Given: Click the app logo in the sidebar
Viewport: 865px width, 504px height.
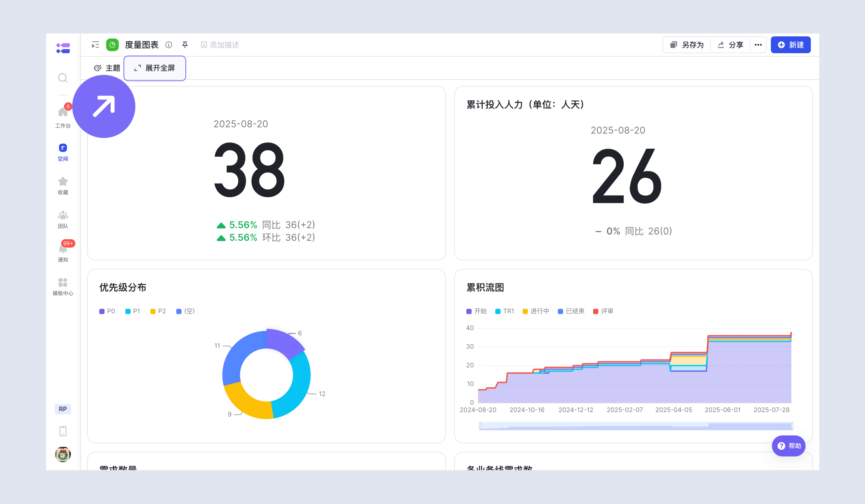Looking at the screenshot, I should pyautogui.click(x=63, y=48).
